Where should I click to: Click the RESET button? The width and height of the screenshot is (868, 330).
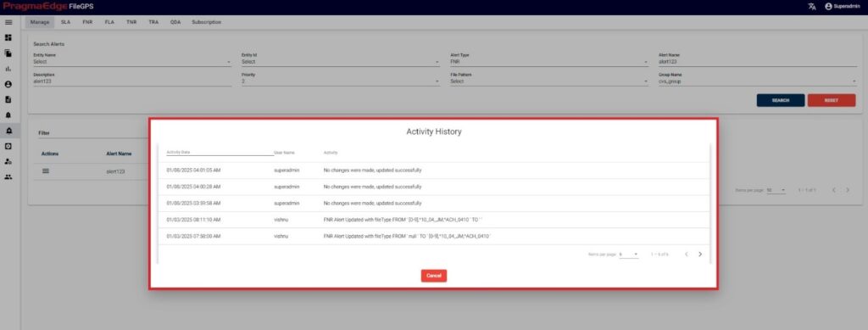(831, 100)
